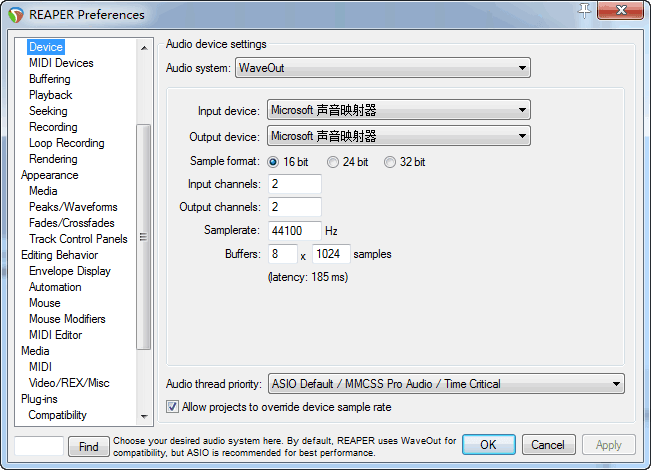Open Automation preferences
This screenshot has width=651, height=470.
[x=55, y=287]
